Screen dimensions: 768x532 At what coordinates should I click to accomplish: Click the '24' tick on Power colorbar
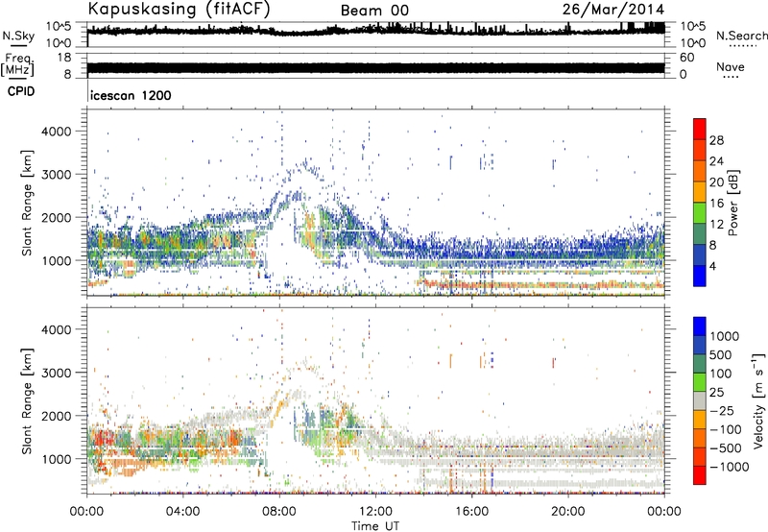pos(716,161)
